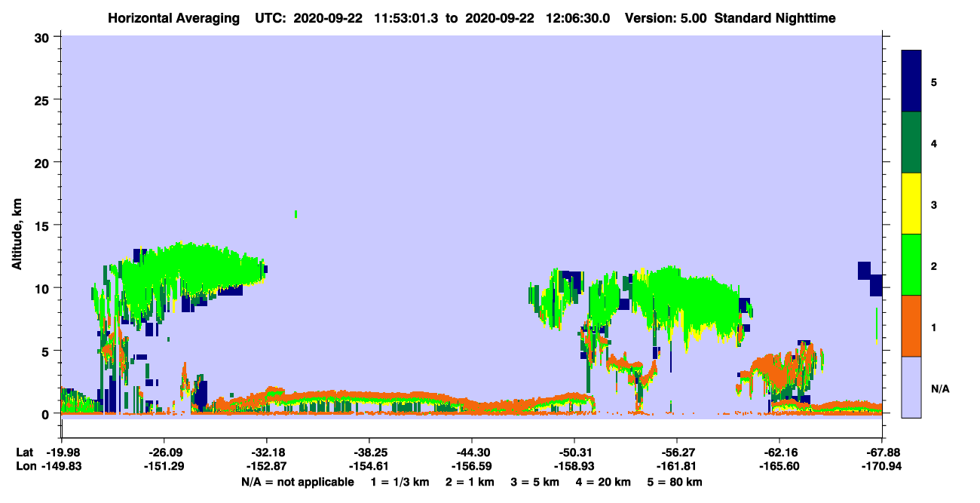
Task: Click longitude value -156.59
Action: [x=472, y=467]
